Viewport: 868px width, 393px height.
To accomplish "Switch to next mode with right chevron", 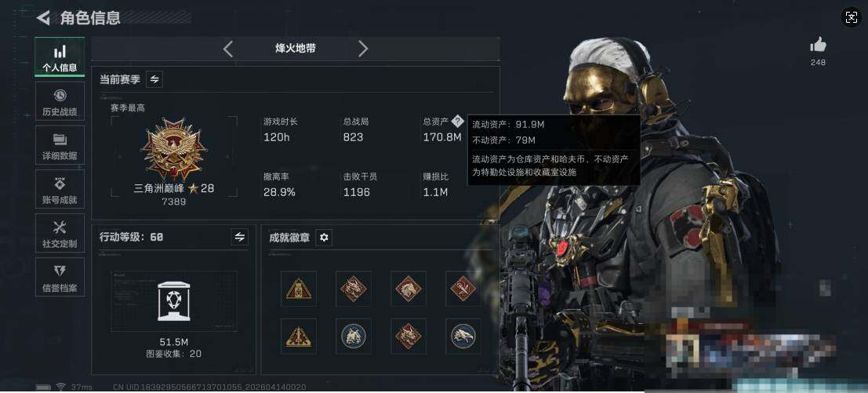I will point(363,49).
